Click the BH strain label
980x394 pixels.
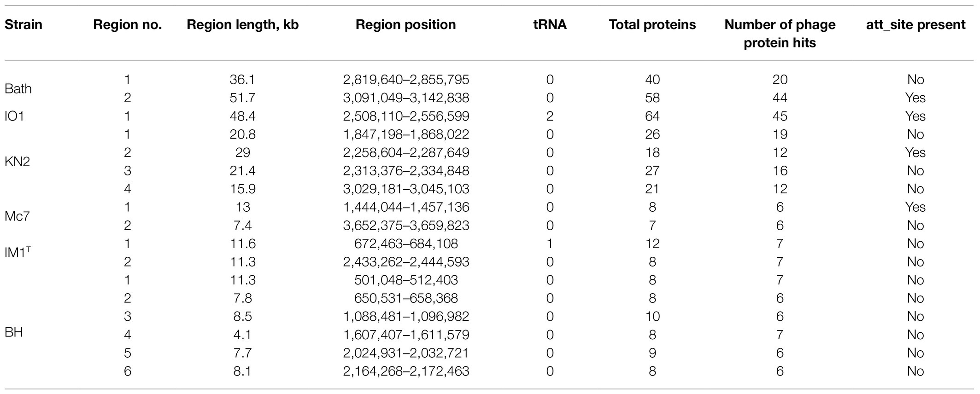14,332
